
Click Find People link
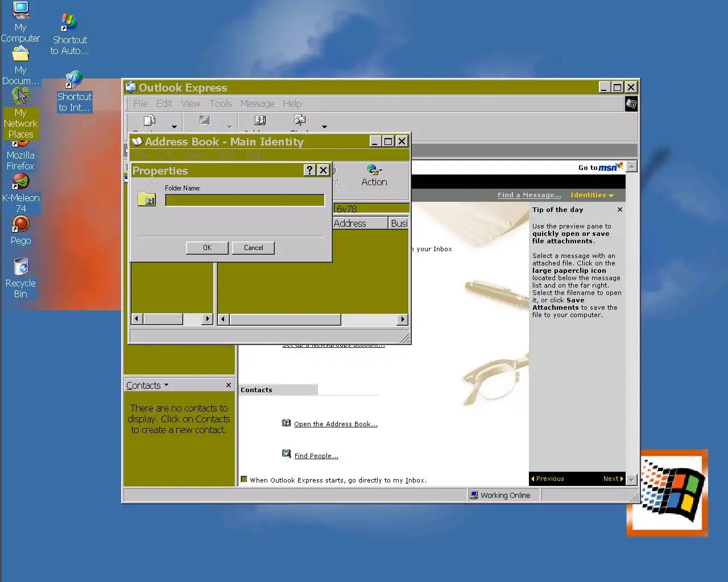click(316, 456)
